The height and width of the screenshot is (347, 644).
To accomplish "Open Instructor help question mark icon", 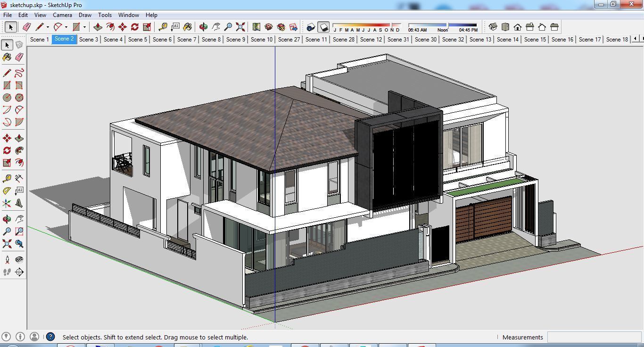I will tap(50, 337).
